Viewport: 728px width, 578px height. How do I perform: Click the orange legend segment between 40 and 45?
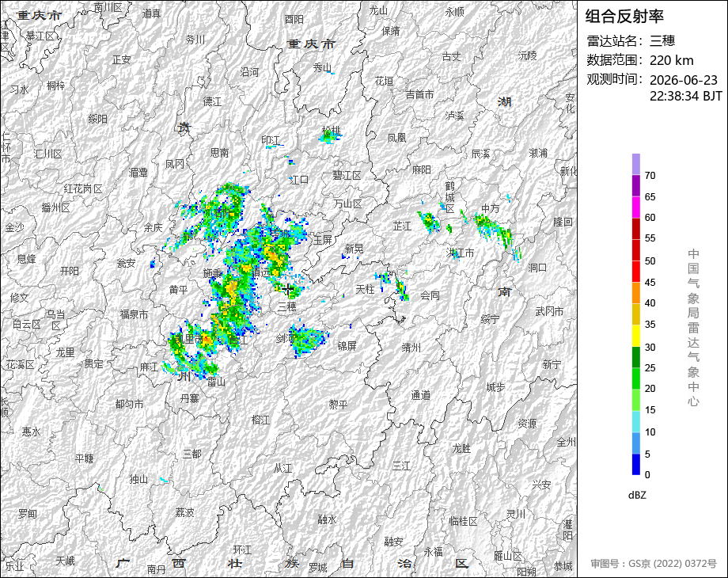(x=636, y=293)
